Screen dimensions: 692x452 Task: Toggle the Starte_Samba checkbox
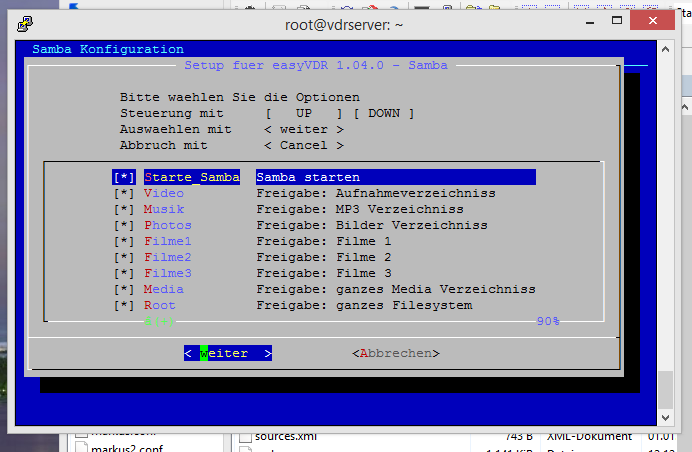124,177
